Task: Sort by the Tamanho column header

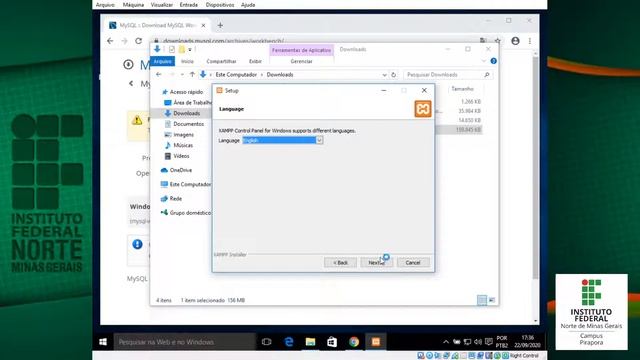Action: (x=462, y=89)
